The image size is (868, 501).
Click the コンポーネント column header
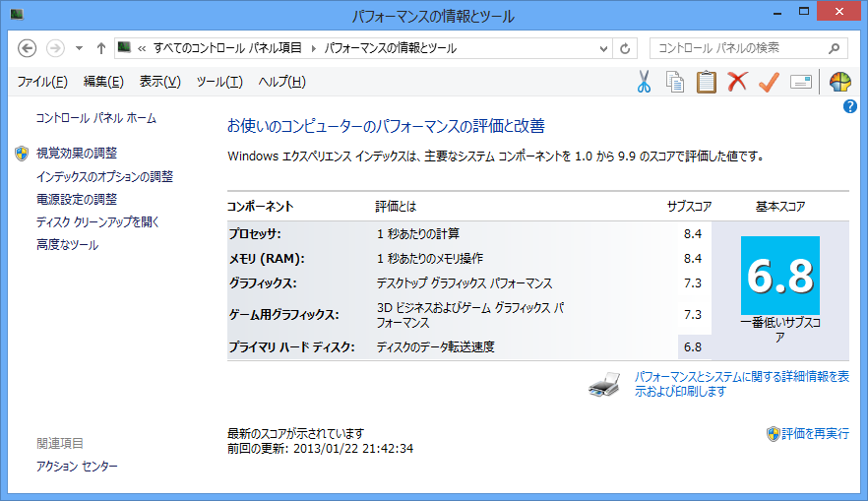260,207
